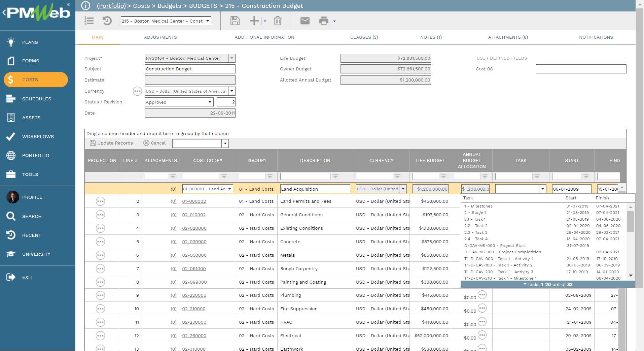Expand the record selector dropdown in the toolbar

click(x=208, y=21)
